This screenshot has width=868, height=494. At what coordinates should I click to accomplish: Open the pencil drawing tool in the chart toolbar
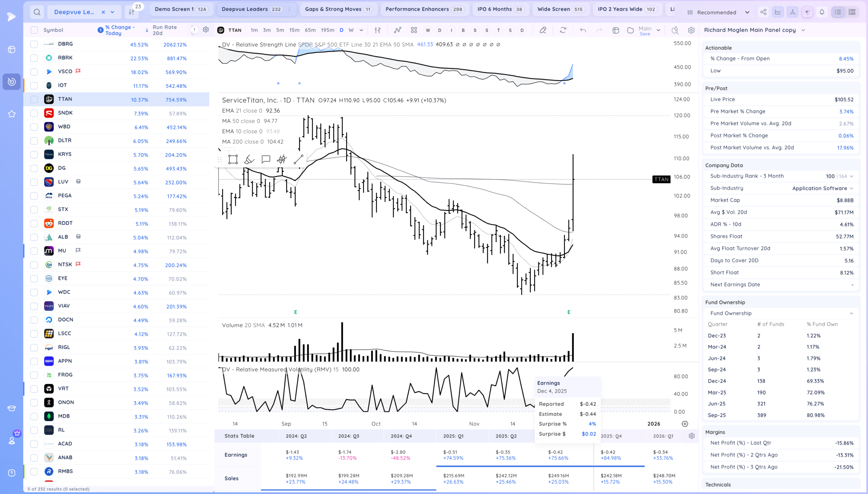(543, 30)
